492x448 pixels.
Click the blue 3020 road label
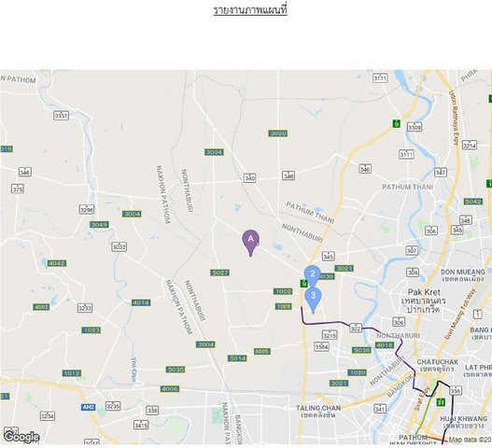277,133
